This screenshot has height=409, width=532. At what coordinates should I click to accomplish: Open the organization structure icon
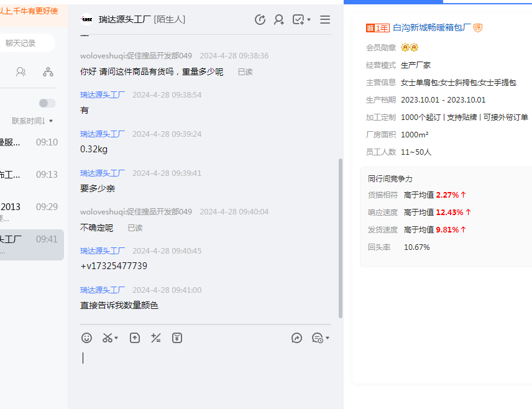[x=48, y=72]
